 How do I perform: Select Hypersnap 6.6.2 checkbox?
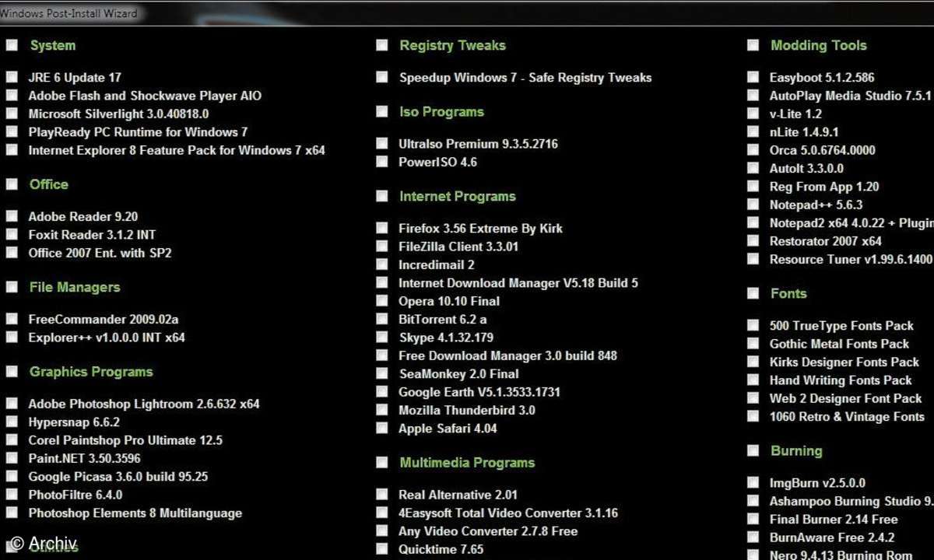point(12,422)
